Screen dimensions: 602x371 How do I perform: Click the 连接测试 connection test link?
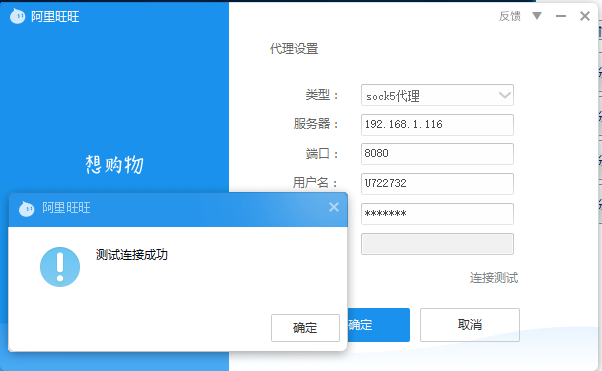click(494, 278)
